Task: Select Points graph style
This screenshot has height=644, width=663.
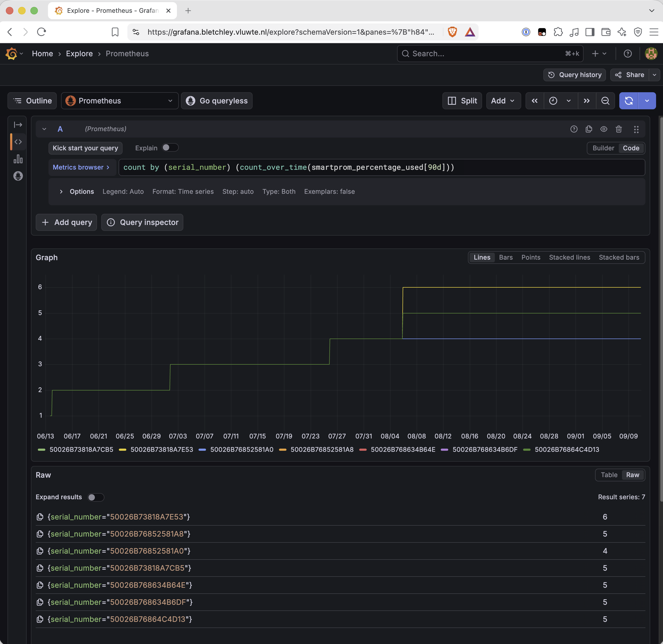Action: [x=531, y=257]
